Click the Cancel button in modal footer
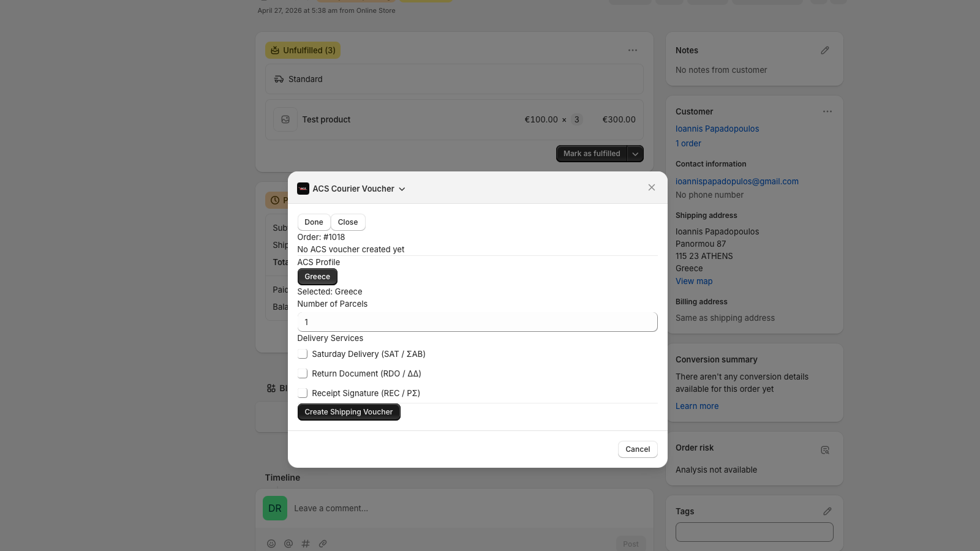This screenshot has width=980, height=551. pyautogui.click(x=638, y=449)
